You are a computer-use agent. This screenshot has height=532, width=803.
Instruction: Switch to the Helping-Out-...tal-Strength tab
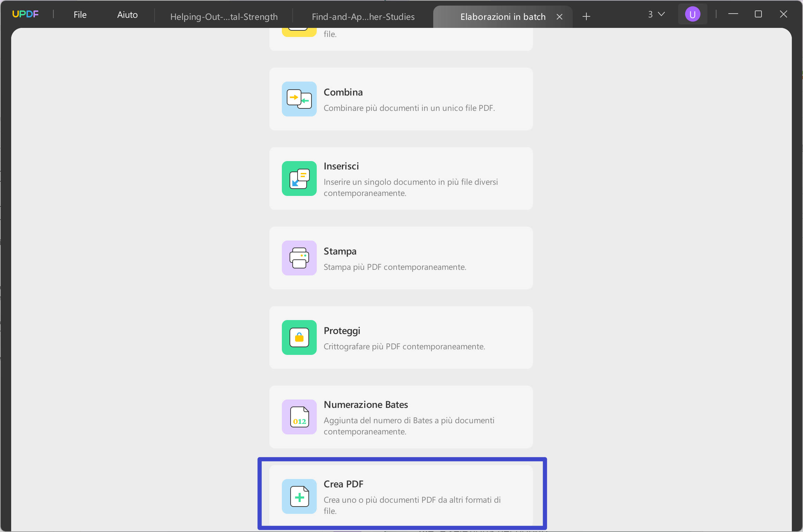pos(224,17)
